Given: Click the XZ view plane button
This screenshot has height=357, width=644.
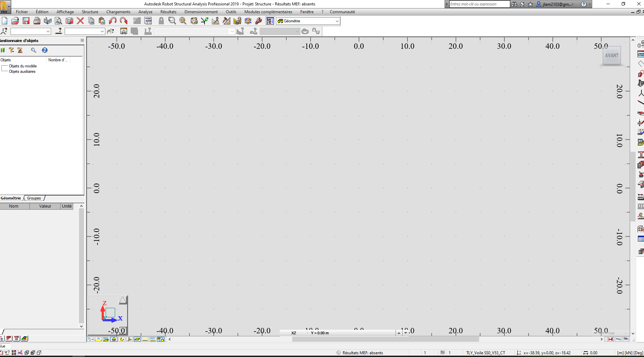Looking at the screenshot, I should (x=293, y=333).
